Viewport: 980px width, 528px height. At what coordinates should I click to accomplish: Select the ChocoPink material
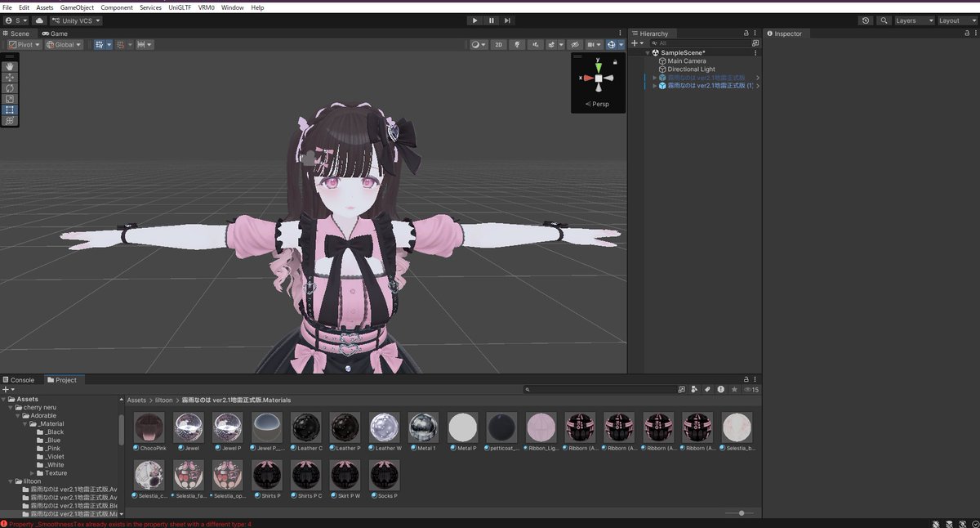(149, 432)
